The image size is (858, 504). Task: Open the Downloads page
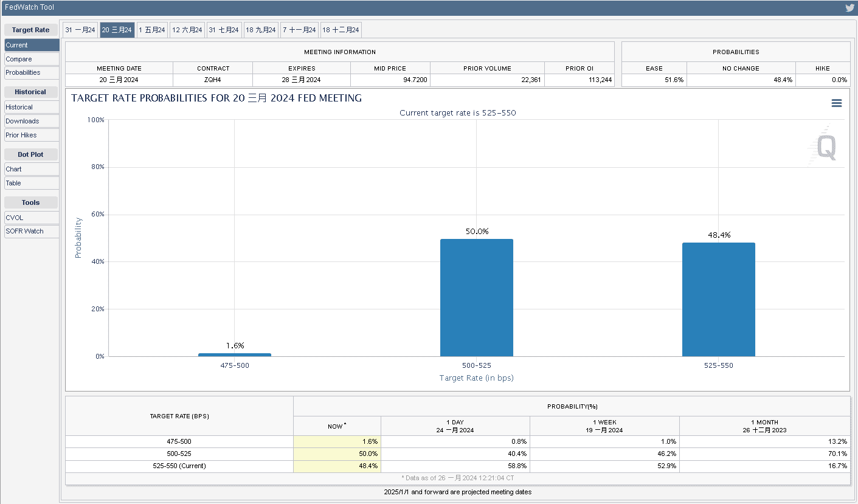pos(32,121)
